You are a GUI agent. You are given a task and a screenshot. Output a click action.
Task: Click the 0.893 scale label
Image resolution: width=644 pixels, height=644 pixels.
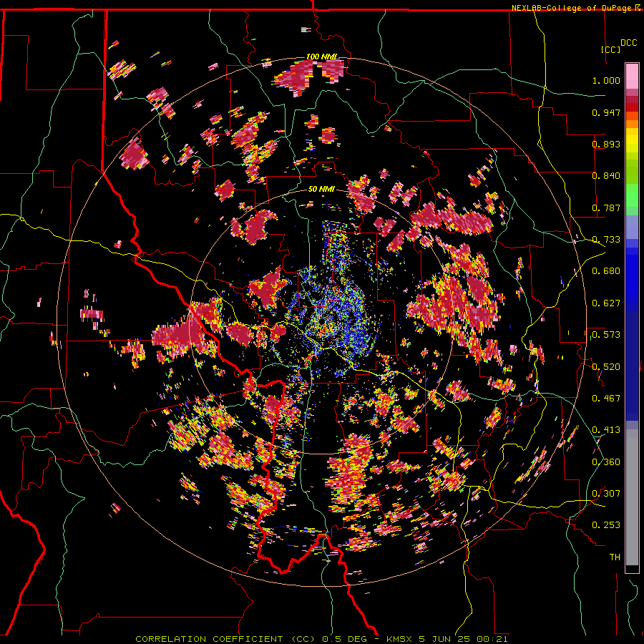click(x=606, y=144)
